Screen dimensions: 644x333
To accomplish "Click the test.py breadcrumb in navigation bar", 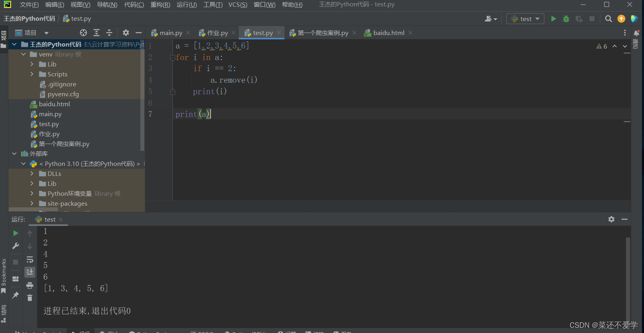I will [x=77, y=18].
